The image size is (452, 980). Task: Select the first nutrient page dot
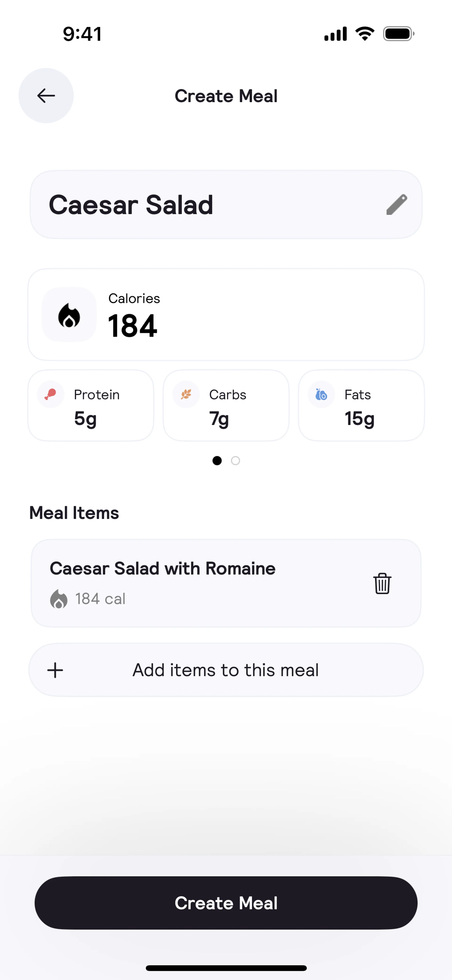coord(217,461)
